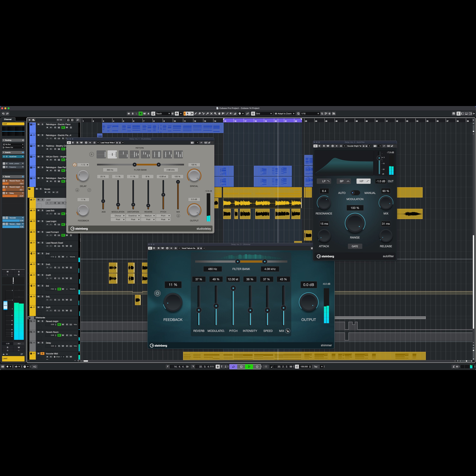The height and width of the screenshot is (476, 476).
Task: Select the Mute (X) tool
Action: pyautogui.click(x=211, y=114)
